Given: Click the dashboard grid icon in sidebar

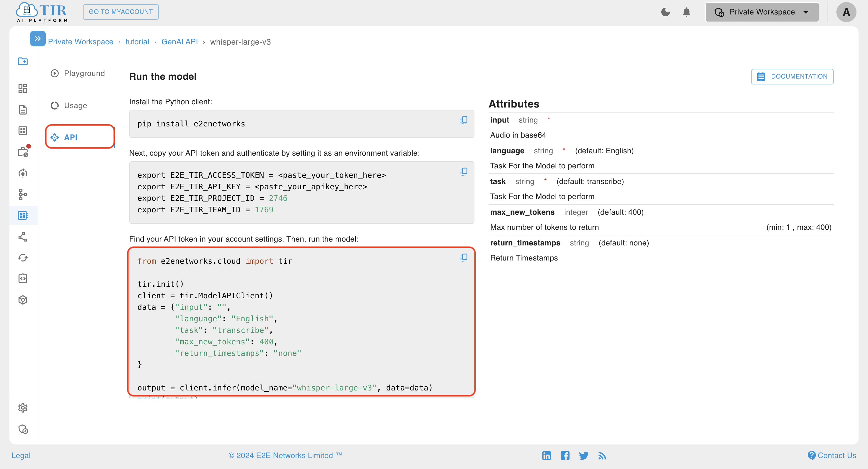Looking at the screenshot, I should [x=23, y=88].
